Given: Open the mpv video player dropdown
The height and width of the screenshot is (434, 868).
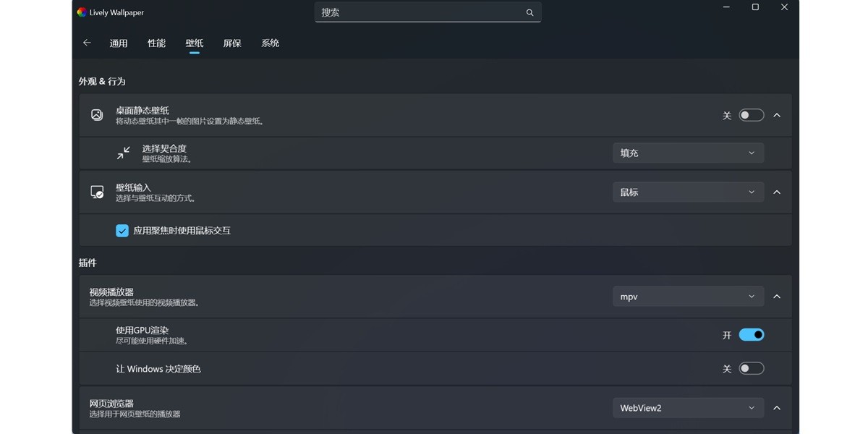Looking at the screenshot, I should tap(687, 297).
